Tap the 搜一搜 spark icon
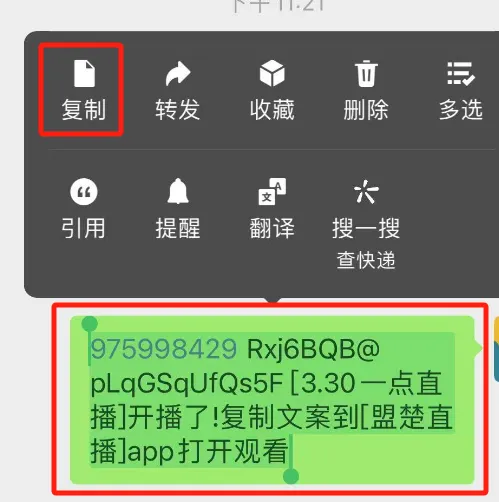This screenshot has width=499, height=502. click(x=366, y=191)
